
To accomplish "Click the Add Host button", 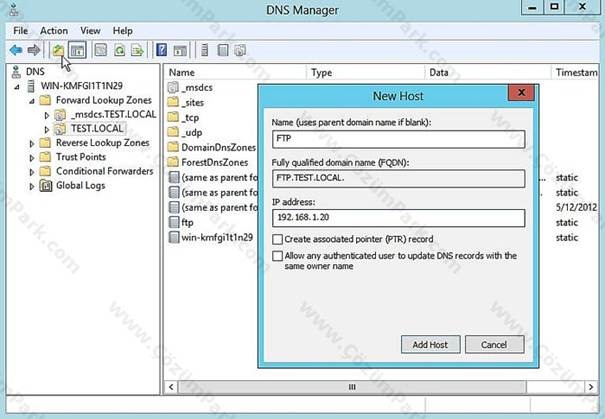I will (431, 345).
